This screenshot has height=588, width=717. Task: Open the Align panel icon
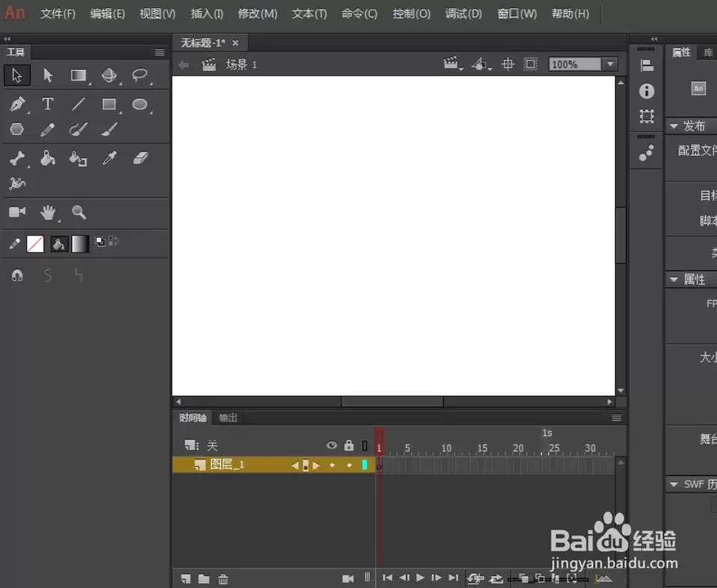pos(646,65)
